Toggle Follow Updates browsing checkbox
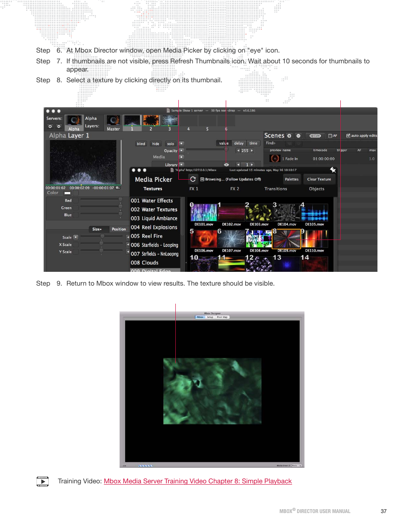The height and width of the screenshot is (532, 411). [x=202, y=179]
